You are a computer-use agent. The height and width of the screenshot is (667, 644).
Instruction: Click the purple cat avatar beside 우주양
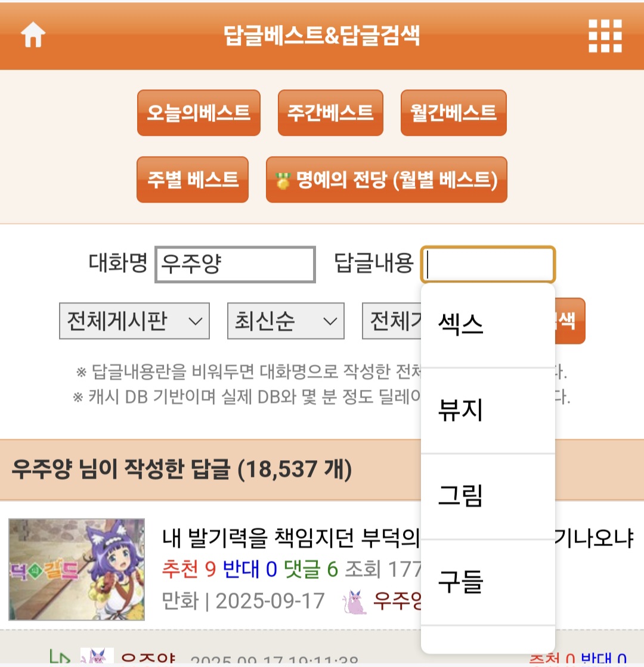[x=355, y=601]
